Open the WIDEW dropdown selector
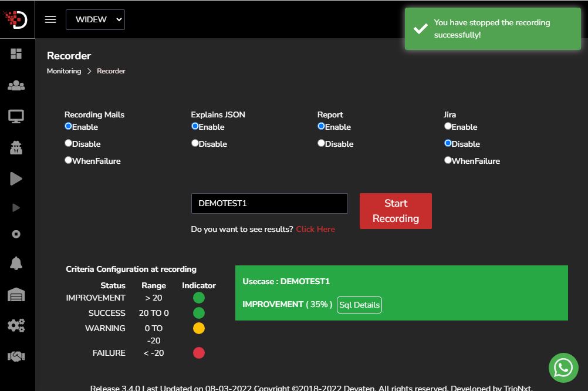Viewport: 588px width, 391px height. point(95,19)
